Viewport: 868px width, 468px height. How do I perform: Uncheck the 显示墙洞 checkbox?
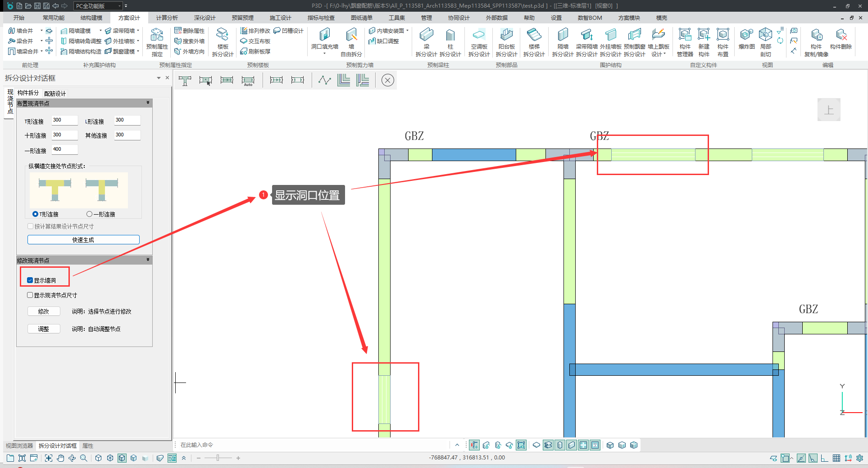click(x=30, y=280)
